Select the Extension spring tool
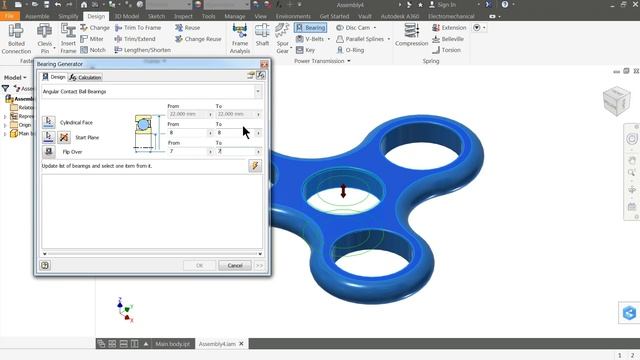The image size is (640, 360). pyautogui.click(x=449, y=27)
